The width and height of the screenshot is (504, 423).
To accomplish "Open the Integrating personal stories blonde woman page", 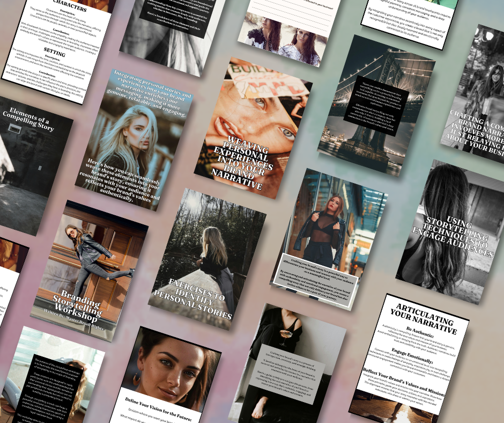I will point(134,140).
